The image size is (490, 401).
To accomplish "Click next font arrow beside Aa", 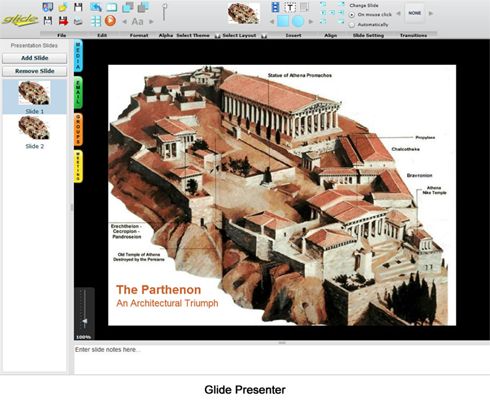I will (x=151, y=22).
